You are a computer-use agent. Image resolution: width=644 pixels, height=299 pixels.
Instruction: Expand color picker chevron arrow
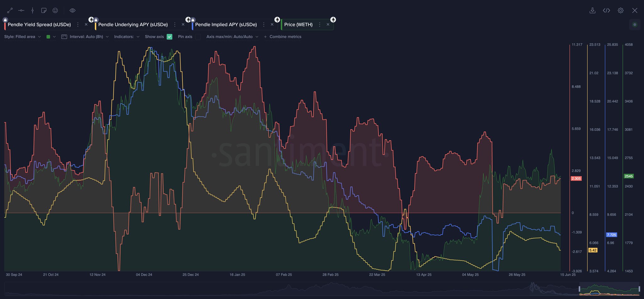coord(54,37)
